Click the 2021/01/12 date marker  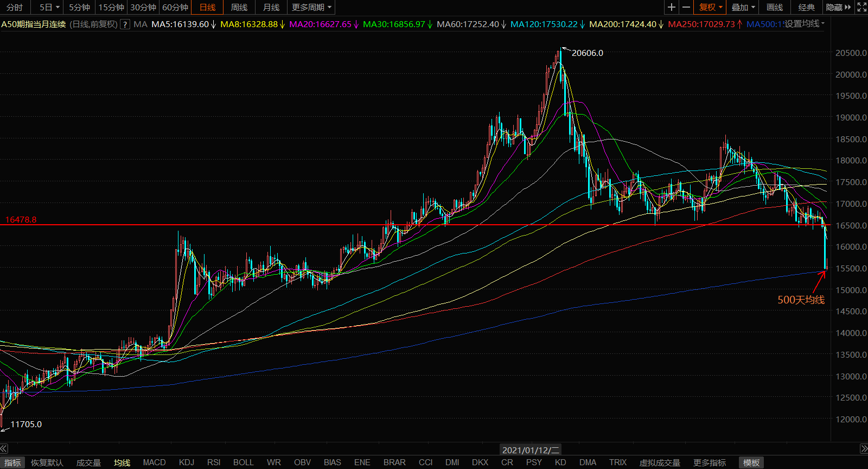point(531,449)
